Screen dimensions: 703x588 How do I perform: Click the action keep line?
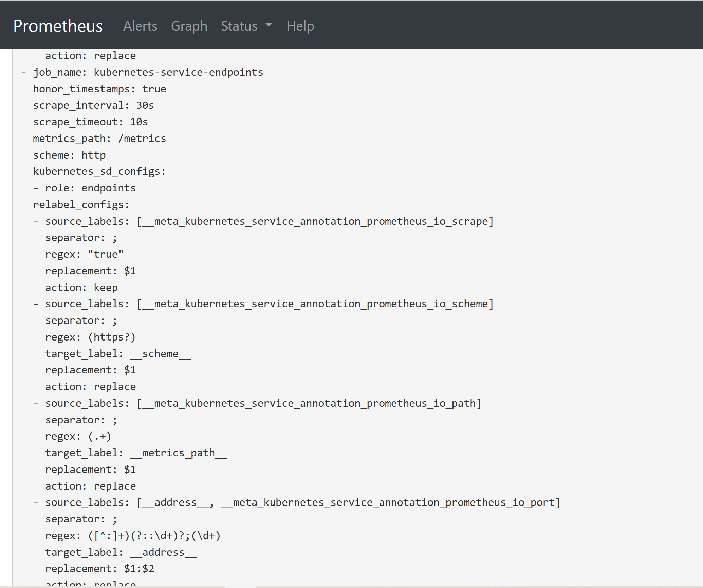tap(81, 288)
